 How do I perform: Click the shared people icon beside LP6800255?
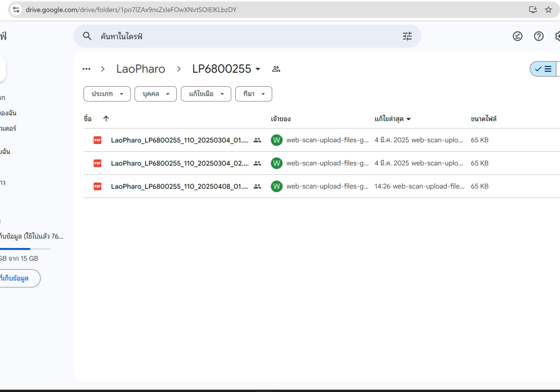click(276, 69)
